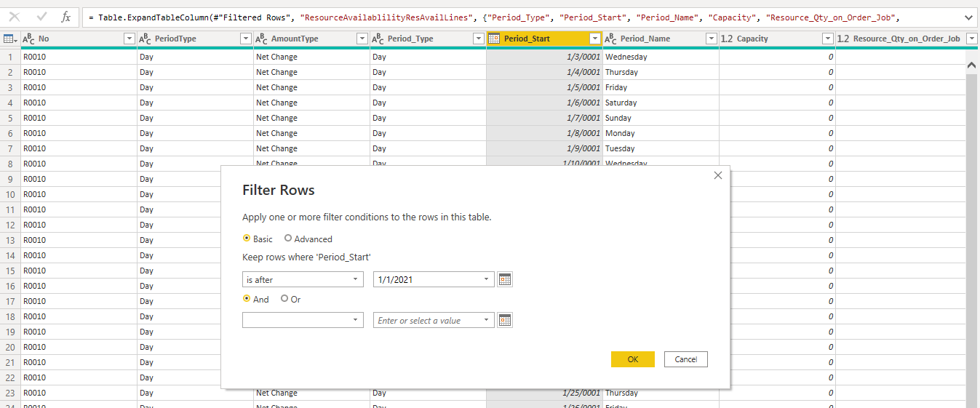The height and width of the screenshot is (408, 980).
Task: Select the Advanced filter mode radio button
Action: tap(288, 239)
